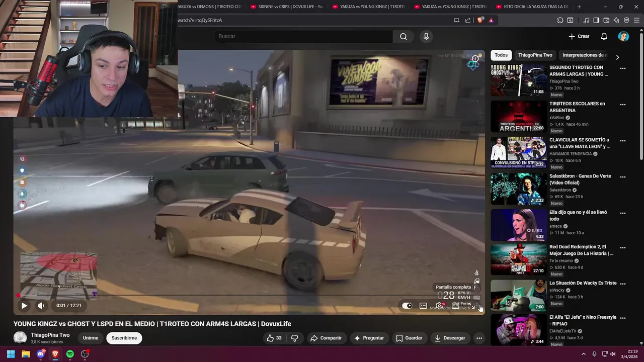
Task: Click the Descargar download button
Action: click(x=450, y=338)
